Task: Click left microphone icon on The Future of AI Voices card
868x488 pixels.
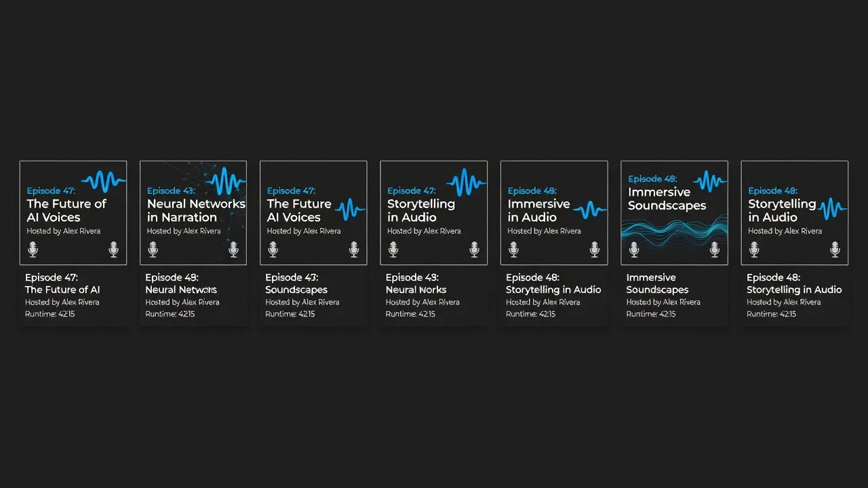Action: (33, 250)
